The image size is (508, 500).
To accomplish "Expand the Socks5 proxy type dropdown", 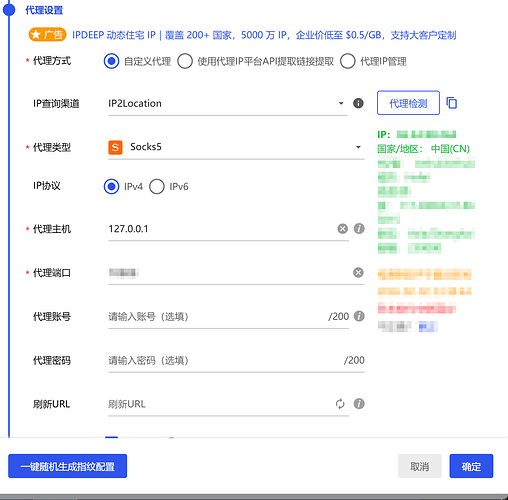I will pos(236,147).
